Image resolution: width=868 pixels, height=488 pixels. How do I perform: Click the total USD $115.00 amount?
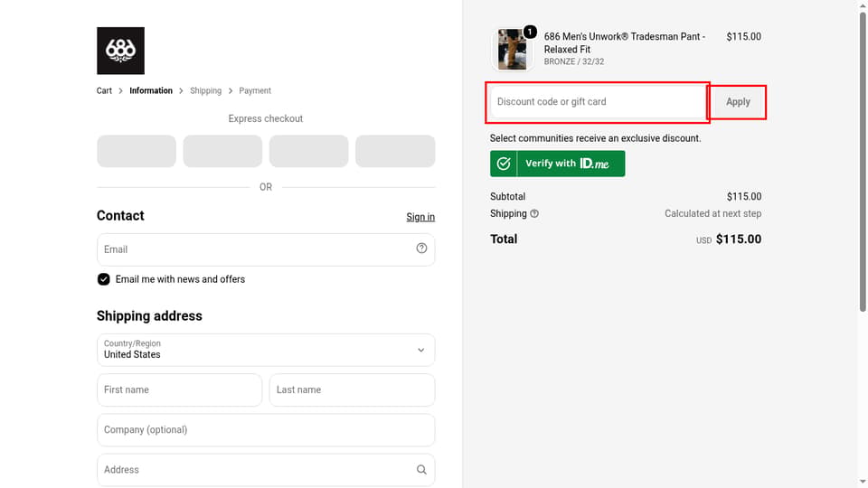729,239
